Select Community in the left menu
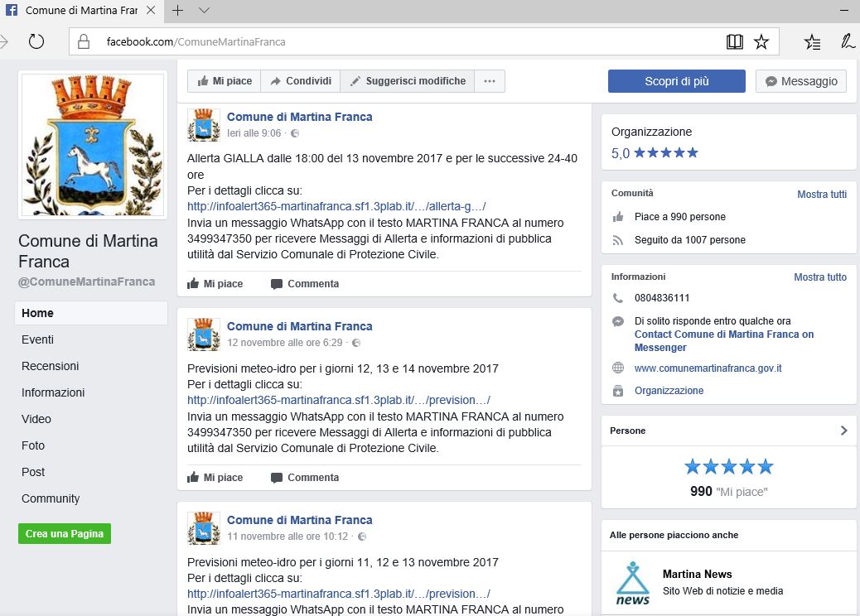This screenshot has height=616, width=860. point(51,498)
